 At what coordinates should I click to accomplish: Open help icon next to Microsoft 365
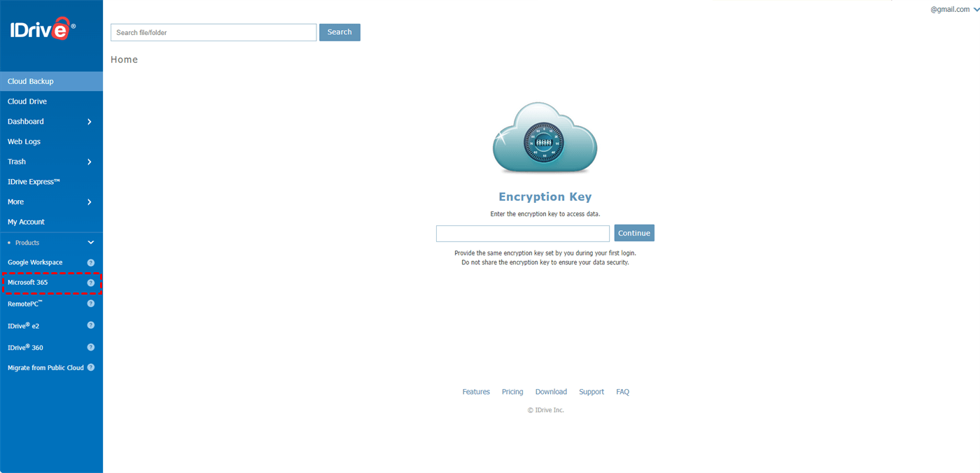point(90,283)
